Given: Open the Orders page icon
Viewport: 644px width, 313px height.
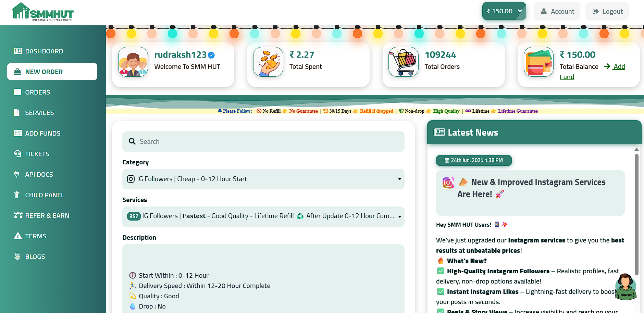Looking at the screenshot, I should click(17, 92).
